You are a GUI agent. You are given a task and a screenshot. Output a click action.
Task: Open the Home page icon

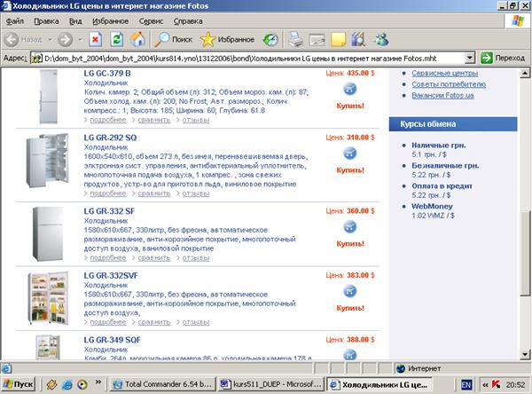pyautogui.click(x=137, y=39)
